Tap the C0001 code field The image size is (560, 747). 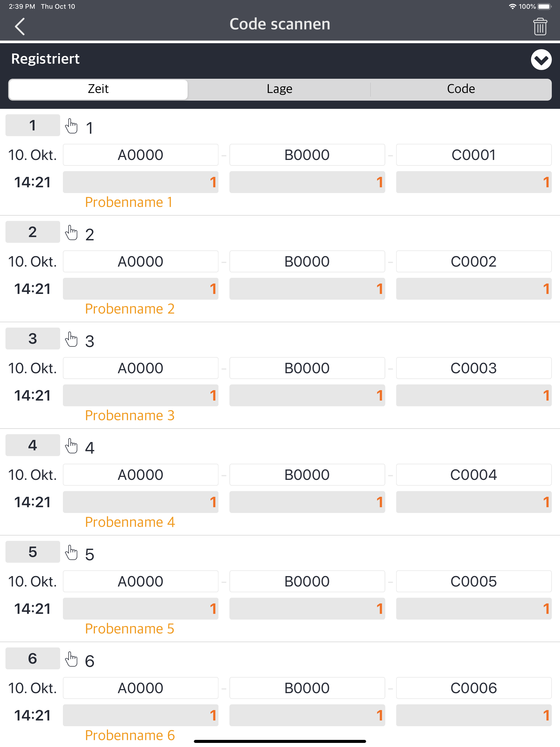click(x=474, y=155)
